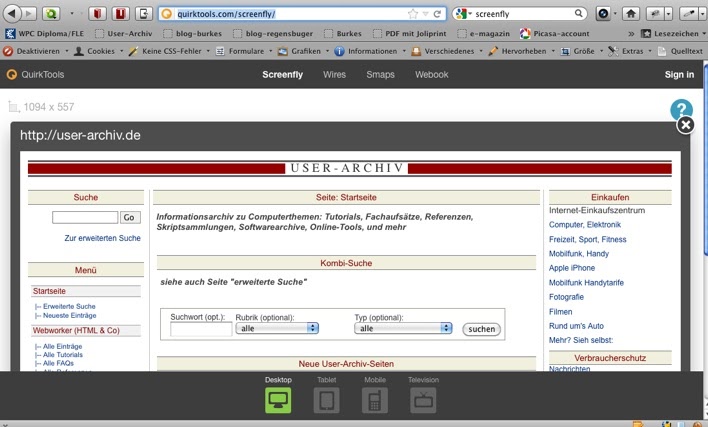708x427 pixels.
Task: Click the browser forward arrow button
Action: tap(29, 14)
